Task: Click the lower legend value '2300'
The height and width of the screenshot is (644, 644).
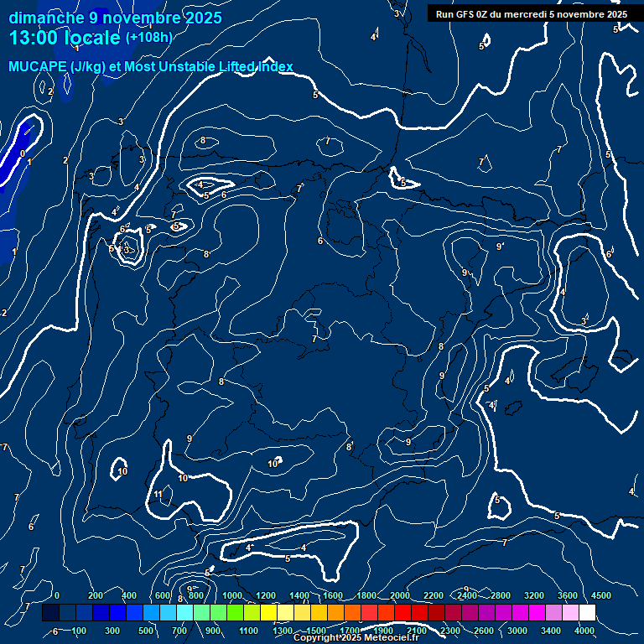Action: tap(450, 631)
